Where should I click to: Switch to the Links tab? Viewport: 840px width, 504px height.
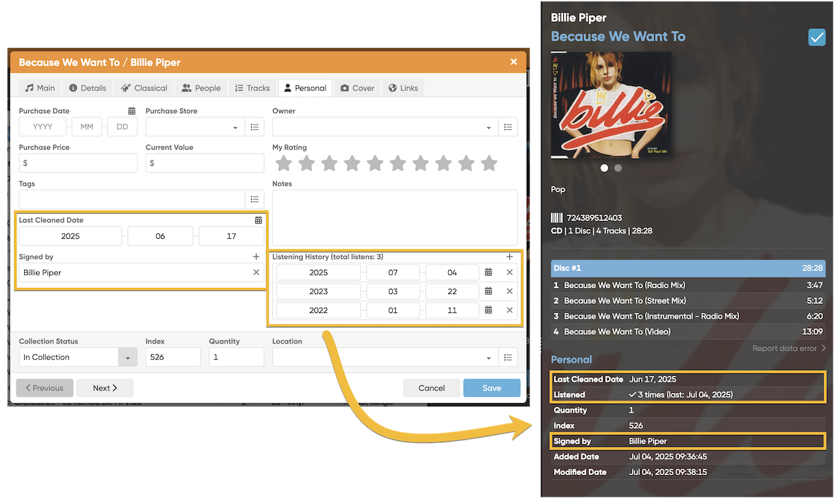(404, 88)
